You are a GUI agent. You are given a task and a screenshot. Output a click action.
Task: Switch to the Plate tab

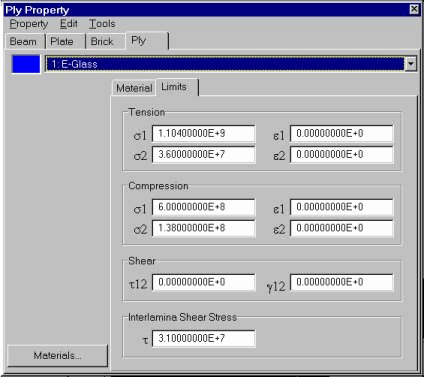[x=65, y=42]
